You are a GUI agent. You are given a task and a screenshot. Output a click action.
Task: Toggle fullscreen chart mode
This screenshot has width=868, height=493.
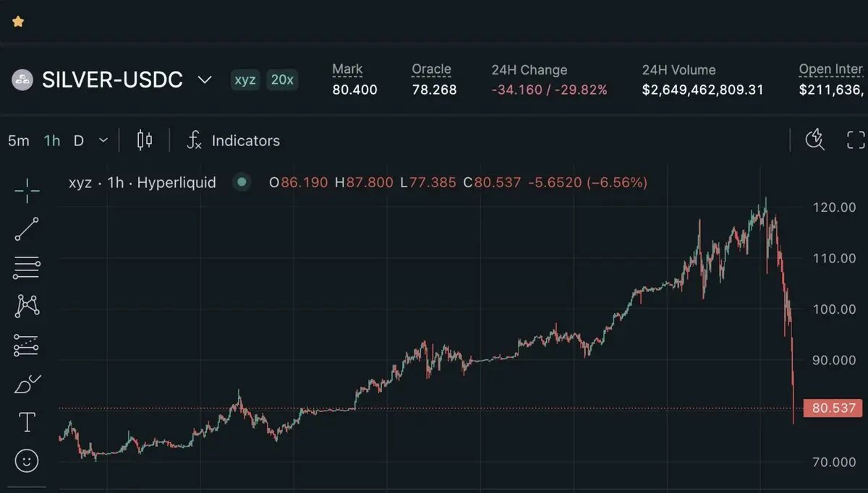click(856, 140)
